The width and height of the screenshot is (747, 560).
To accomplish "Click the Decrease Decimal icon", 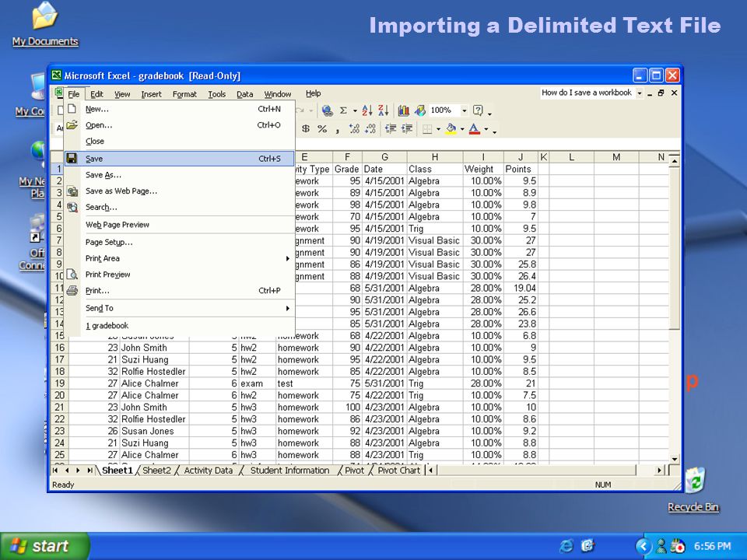I will pyautogui.click(x=370, y=129).
